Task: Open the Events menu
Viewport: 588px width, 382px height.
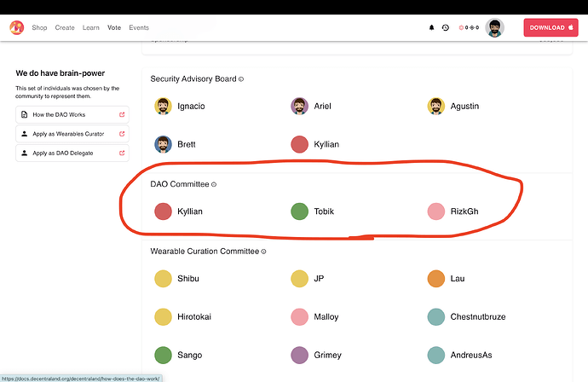Action: (139, 27)
